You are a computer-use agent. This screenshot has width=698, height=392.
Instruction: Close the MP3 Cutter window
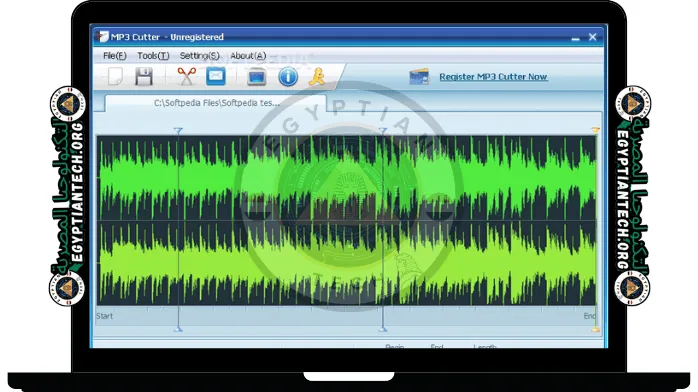click(592, 37)
